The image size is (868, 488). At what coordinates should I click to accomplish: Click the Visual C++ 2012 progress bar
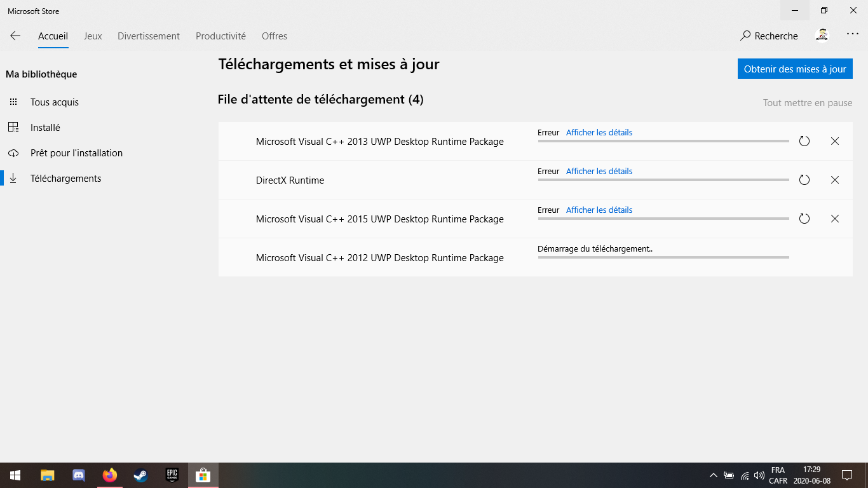click(x=663, y=257)
